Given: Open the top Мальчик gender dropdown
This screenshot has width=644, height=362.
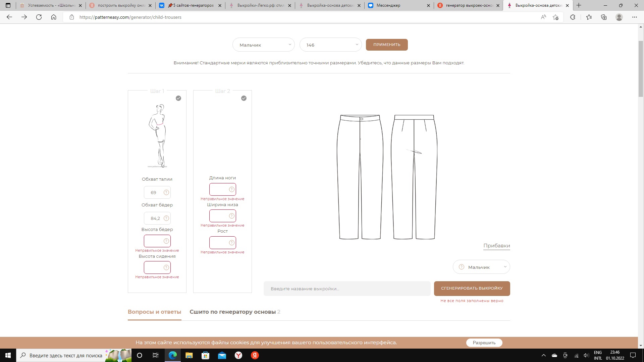Looking at the screenshot, I should [x=263, y=45].
